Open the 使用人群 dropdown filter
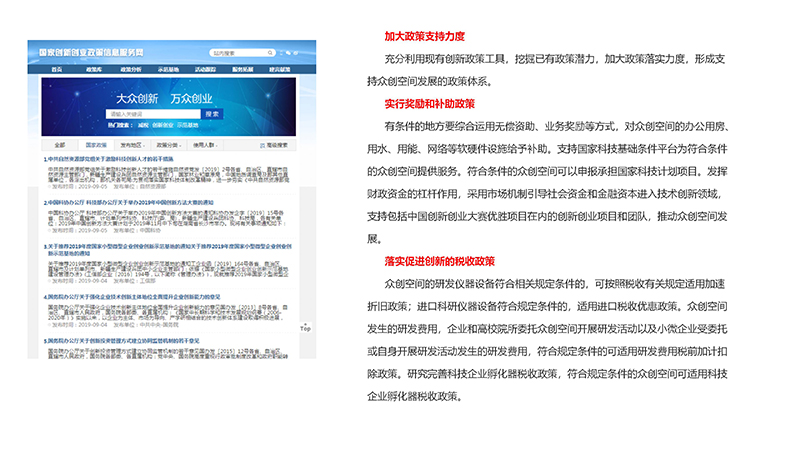Screen dimensions: 800x450 pos(205,145)
